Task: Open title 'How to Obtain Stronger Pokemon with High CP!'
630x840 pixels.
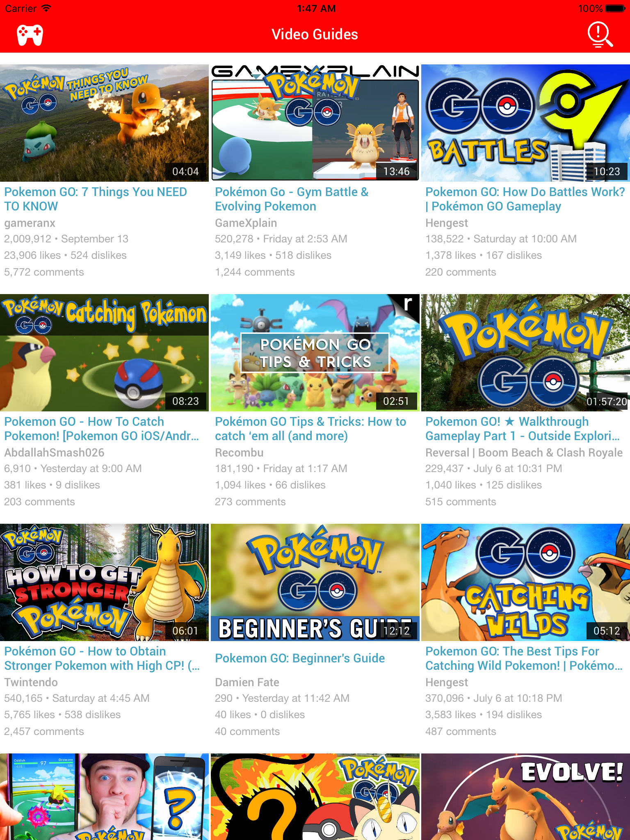Action: coord(102,658)
